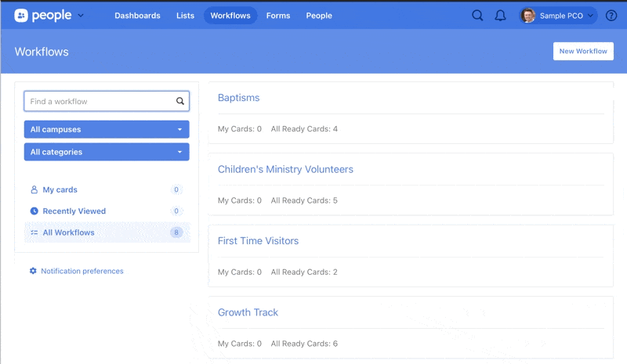
Task: Open the People app switcher chevron
Action: tap(81, 16)
